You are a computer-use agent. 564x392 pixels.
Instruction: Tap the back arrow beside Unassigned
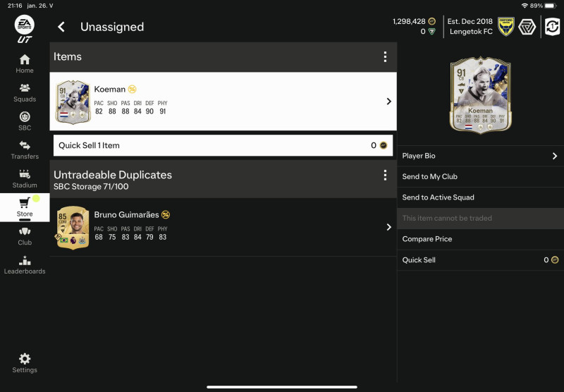61,27
